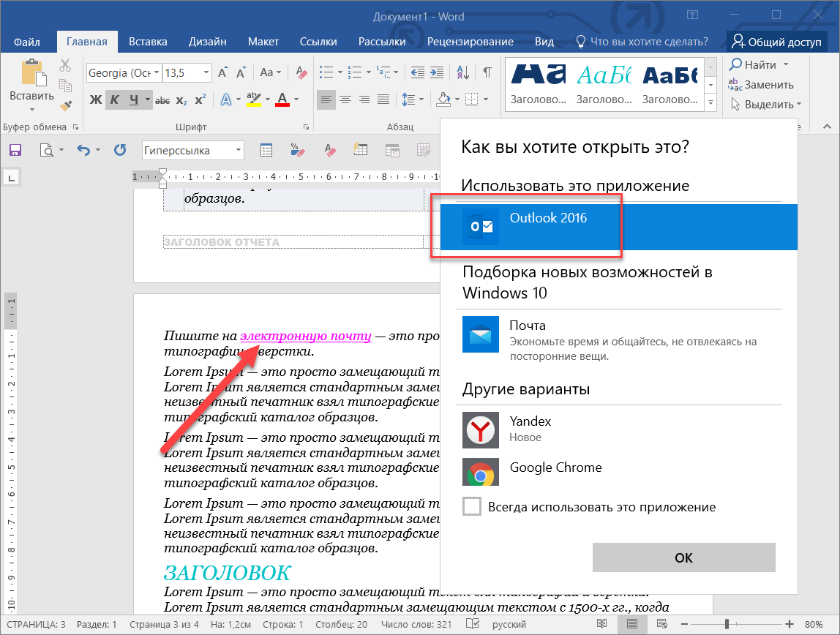Switch to the Ссылки tab
840x635 pixels.
tap(318, 42)
